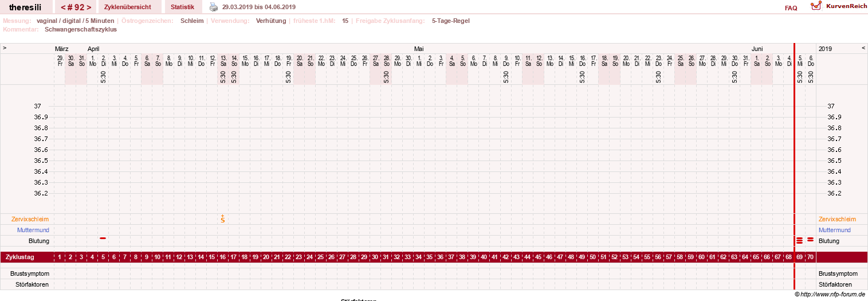Click the right-hand Muttermund row label

click(834, 230)
